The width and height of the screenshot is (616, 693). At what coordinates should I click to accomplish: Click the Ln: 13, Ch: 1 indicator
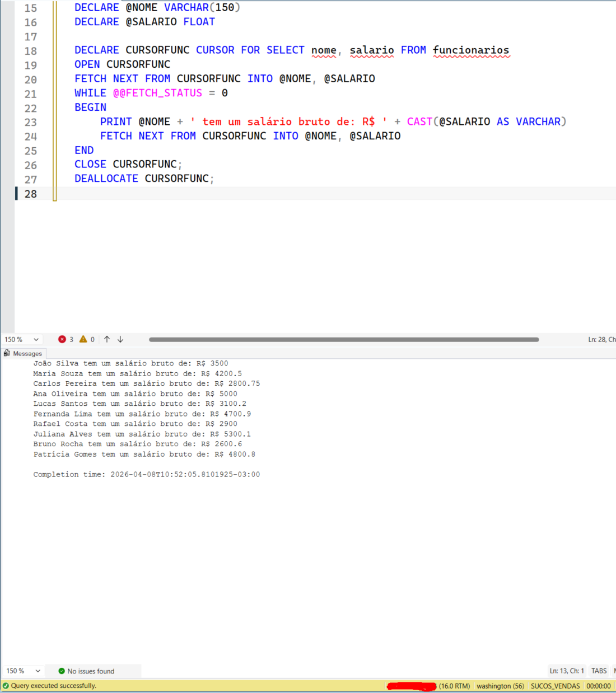(567, 671)
